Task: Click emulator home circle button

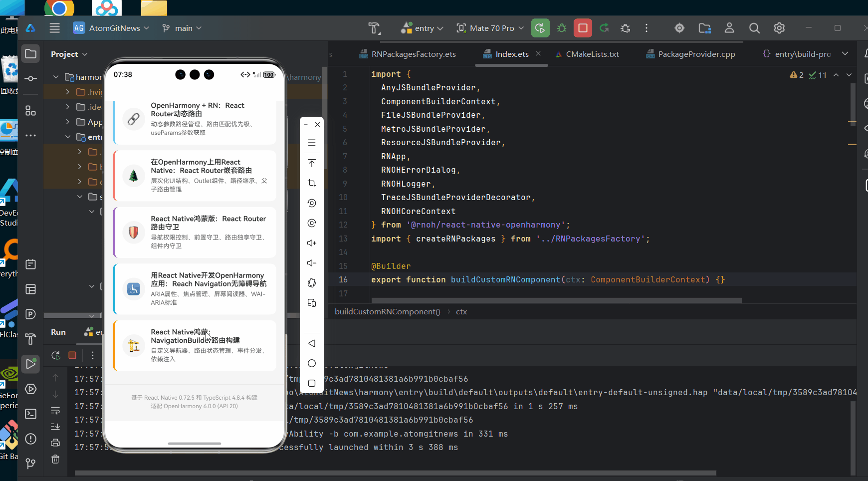Action: coord(312,363)
